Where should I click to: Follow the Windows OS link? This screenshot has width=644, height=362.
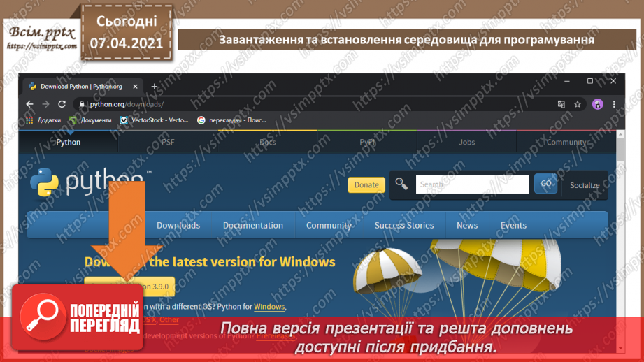click(x=269, y=307)
